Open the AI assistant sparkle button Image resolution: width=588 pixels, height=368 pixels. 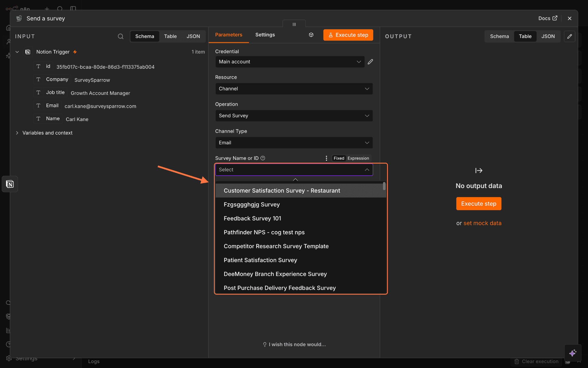(573, 353)
